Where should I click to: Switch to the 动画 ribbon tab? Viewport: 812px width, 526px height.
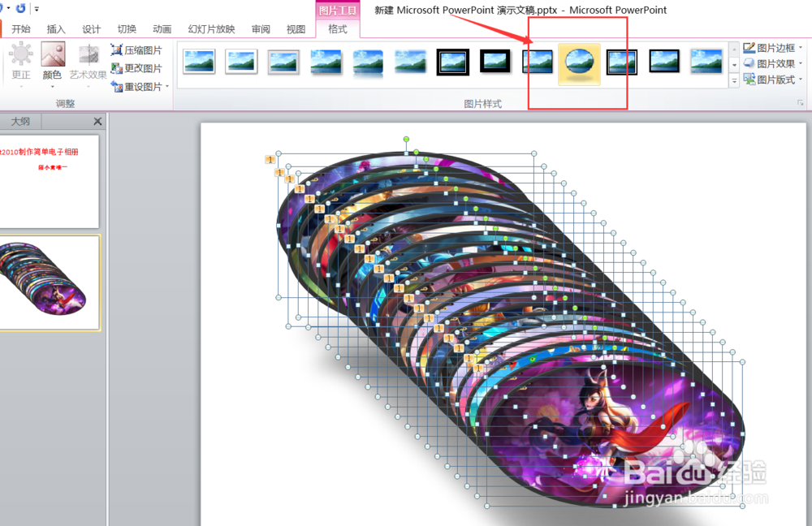162,29
